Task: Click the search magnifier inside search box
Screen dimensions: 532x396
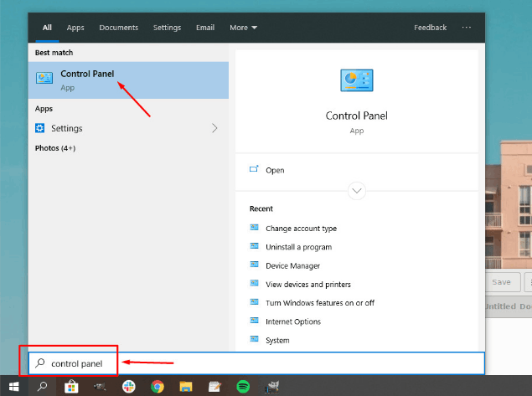Action: point(40,363)
